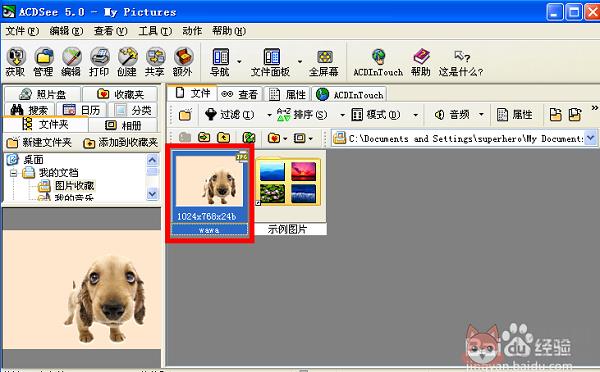Click the 音频 audio speaker button
This screenshot has width=600, height=372.
point(452,114)
